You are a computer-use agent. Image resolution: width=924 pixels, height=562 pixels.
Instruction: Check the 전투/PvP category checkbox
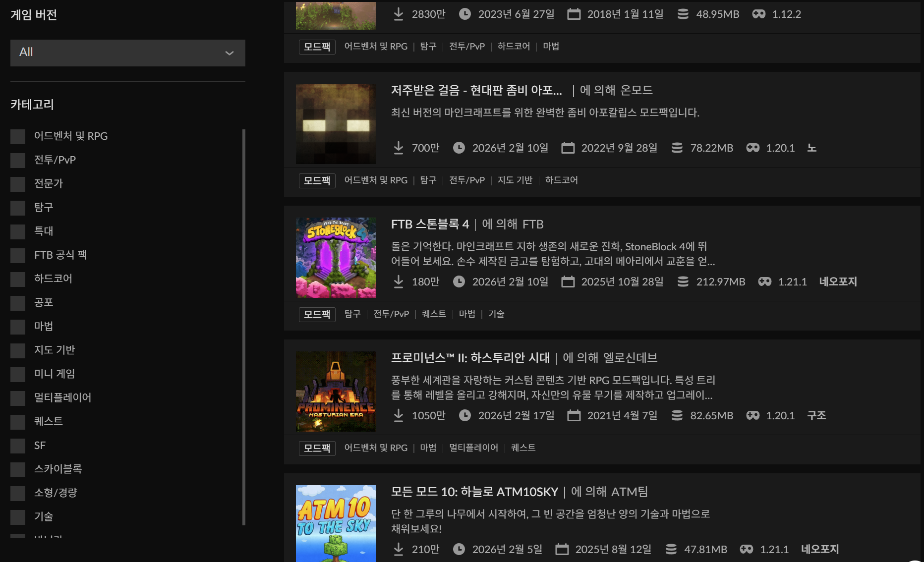click(x=18, y=160)
